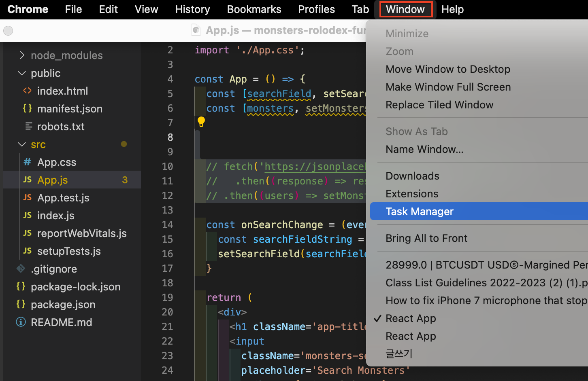Open robots.txt file
Screen dimensions: 588x381
pos(61,127)
